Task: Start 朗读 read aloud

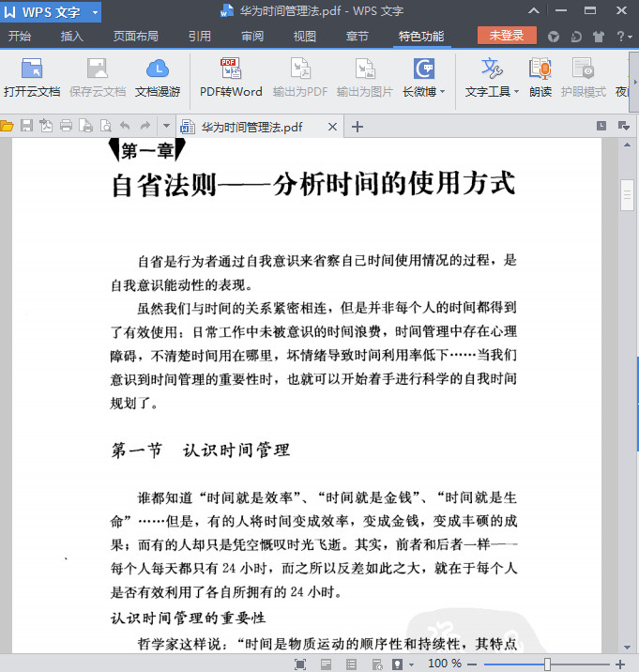Action: coord(540,78)
